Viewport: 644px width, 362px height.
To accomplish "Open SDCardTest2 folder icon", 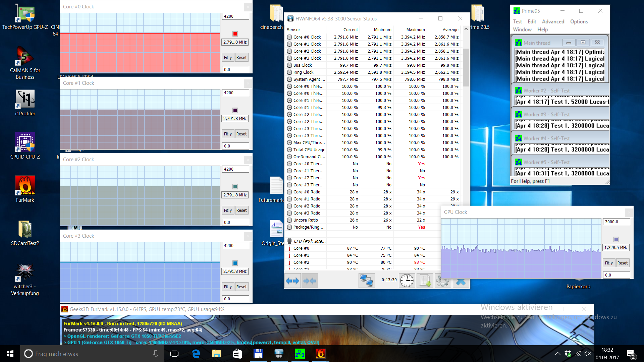I will (x=25, y=233).
